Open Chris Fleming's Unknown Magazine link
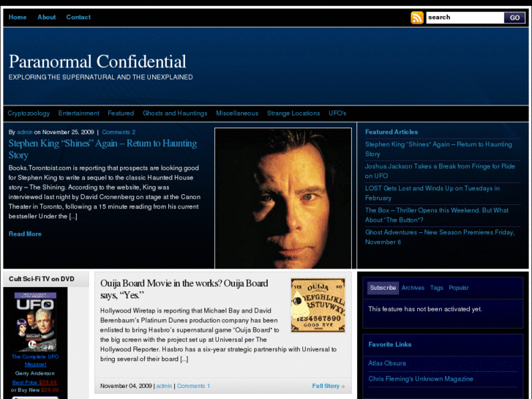Viewport: 532px width, 399px height. coord(421,379)
